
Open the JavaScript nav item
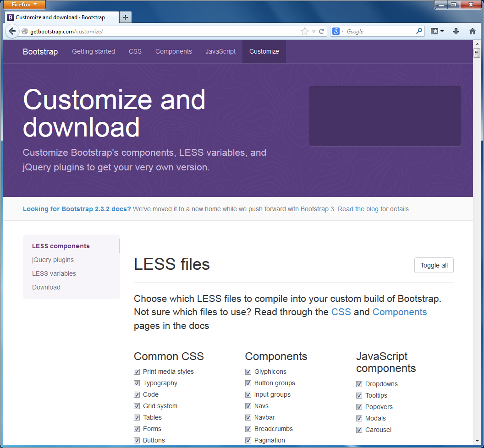(221, 51)
